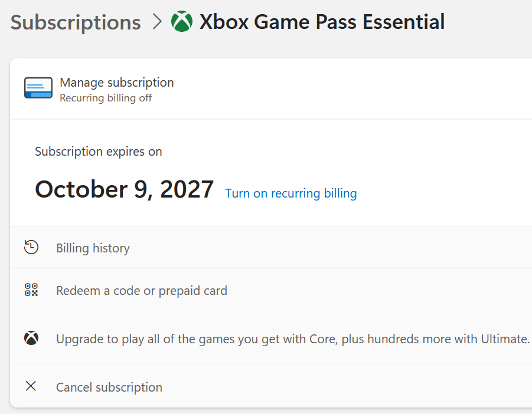This screenshot has height=414, width=532.
Task: Click the green Xbox logo in header
Action: [x=182, y=22]
